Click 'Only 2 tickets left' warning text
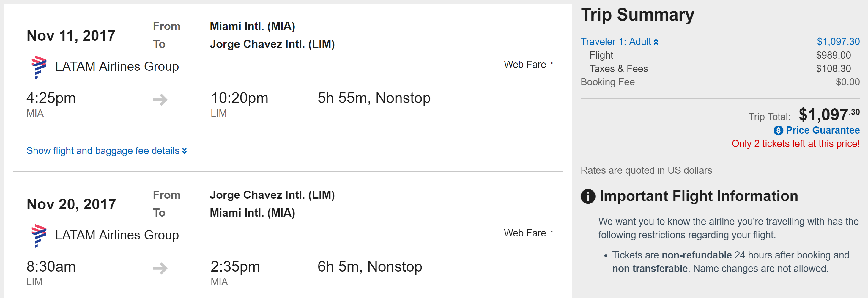Image resolution: width=868 pixels, height=298 pixels. tap(795, 144)
